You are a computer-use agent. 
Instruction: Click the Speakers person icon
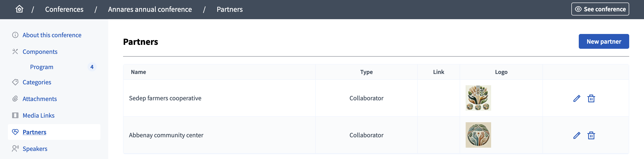pos(15,149)
